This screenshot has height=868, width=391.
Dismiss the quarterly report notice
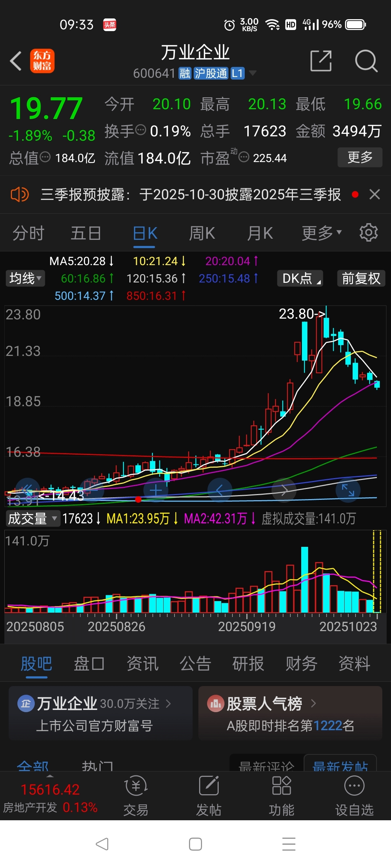pos(375,195)
